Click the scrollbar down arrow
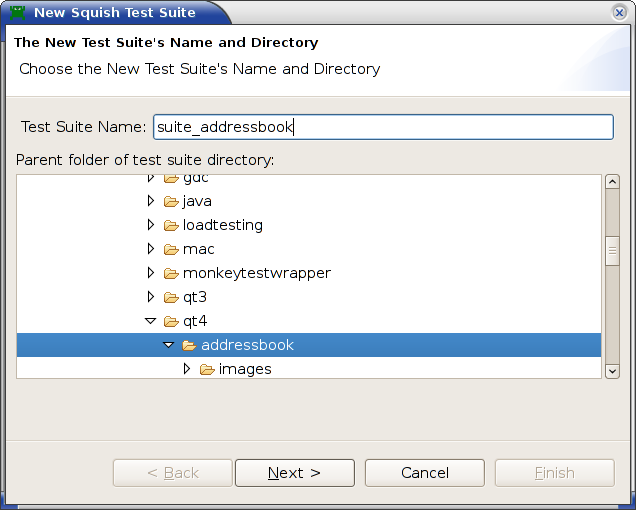 pyautogui.click(x=612, y=371)
